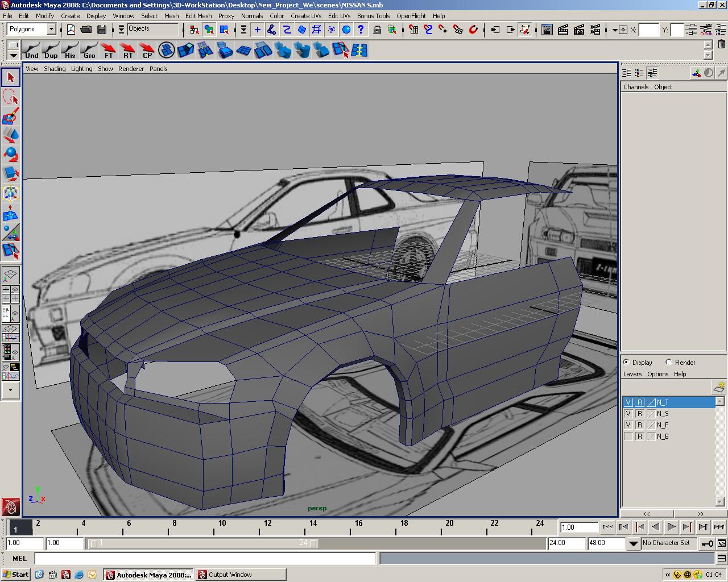The height and width of the screenshot is (582, 728).
Task: Select Render layer radio button
Action: pos(669,362)
